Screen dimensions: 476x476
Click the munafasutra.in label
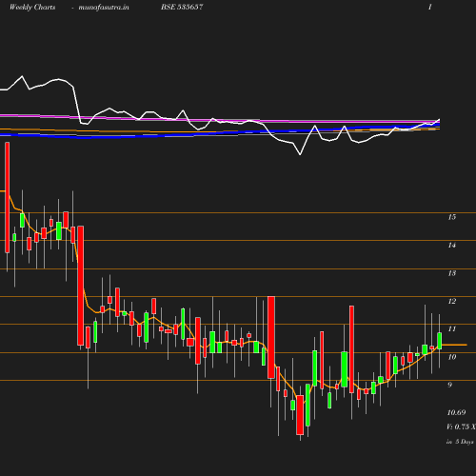[104, 7]
